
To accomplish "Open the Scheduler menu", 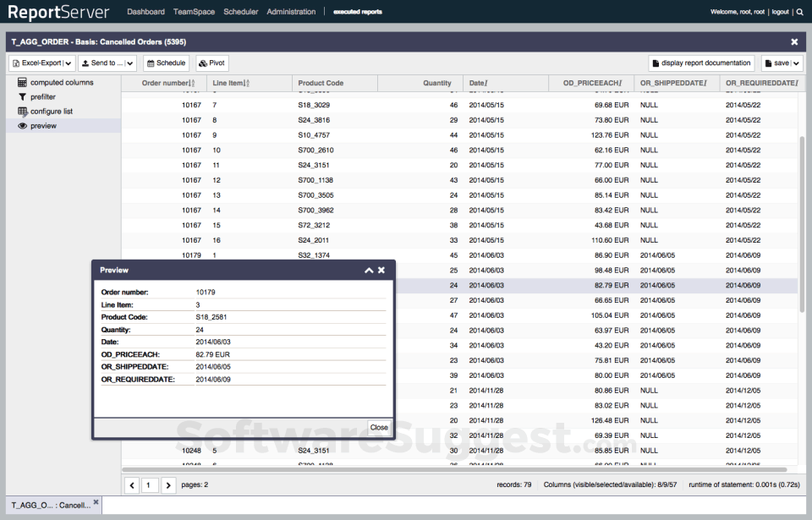I will (x=240, y=12).
